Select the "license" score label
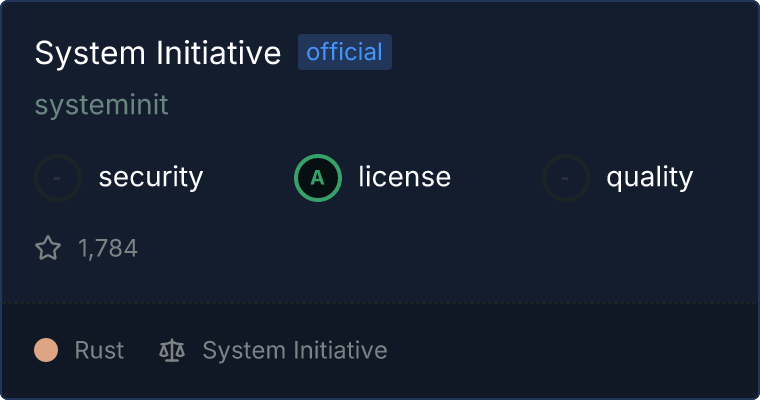This screenshot has height=400, width=760. coord(404,178)
